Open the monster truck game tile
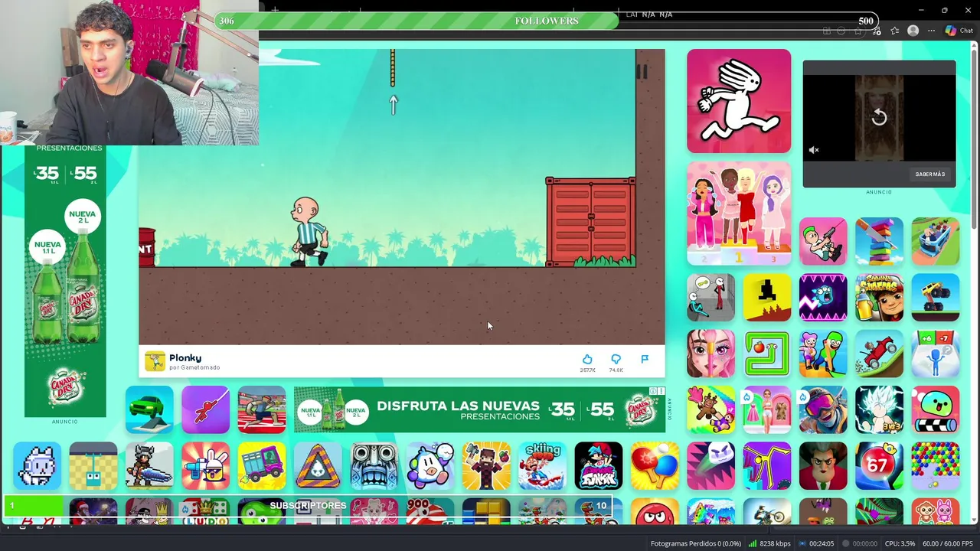980x551 pixels. click(936, 298)
